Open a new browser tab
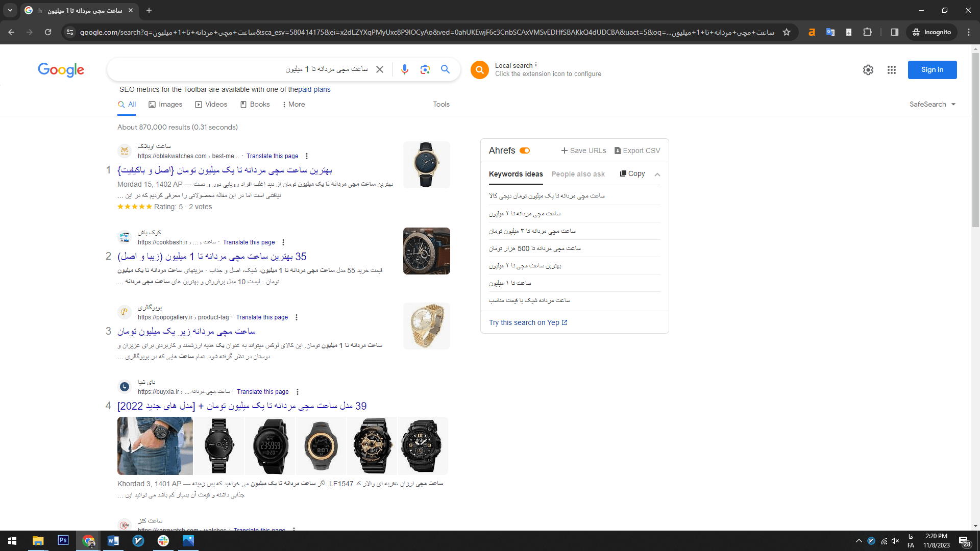 149,10
